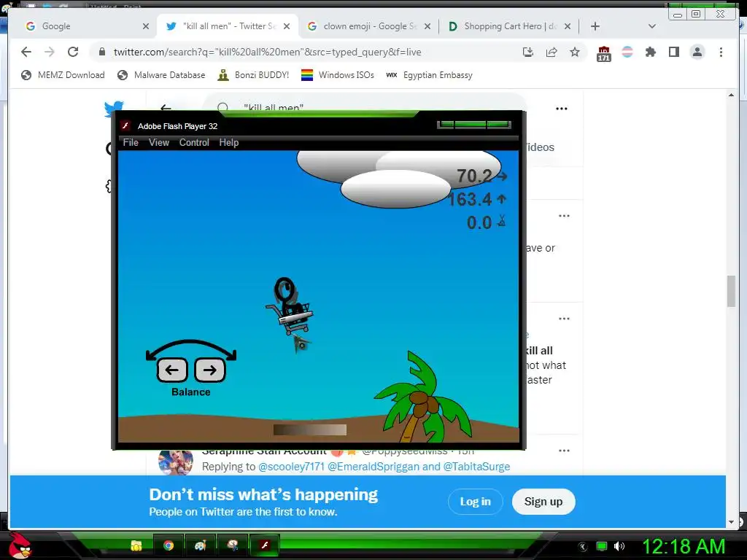Open the Extensions puzzle piece menu
The height and width of the screenshot is (560, 747).
(650, 52)
